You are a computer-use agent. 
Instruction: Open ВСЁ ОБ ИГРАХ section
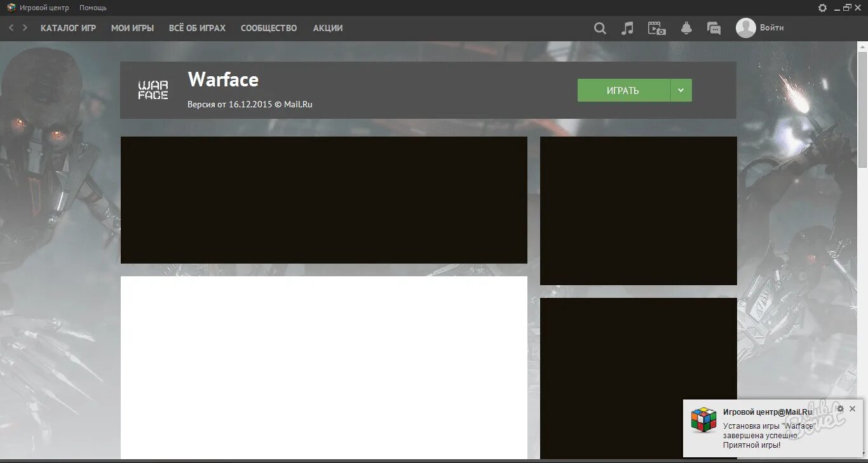(x=197, y=28)
